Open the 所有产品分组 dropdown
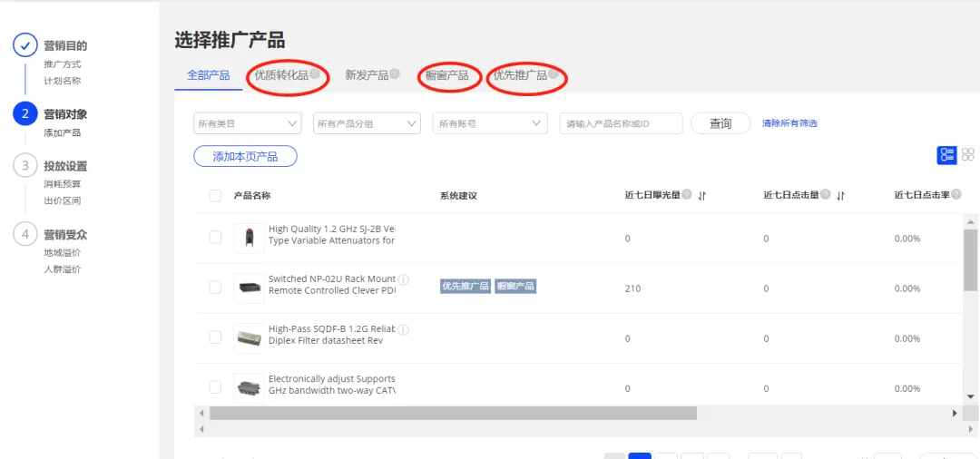 pyautogui.click(x=367, y=123)
